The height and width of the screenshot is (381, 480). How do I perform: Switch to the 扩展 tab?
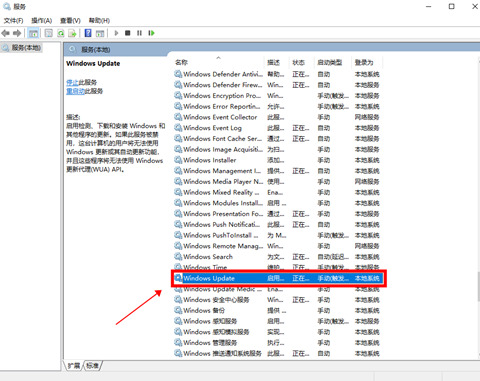[x=74, y=366]
